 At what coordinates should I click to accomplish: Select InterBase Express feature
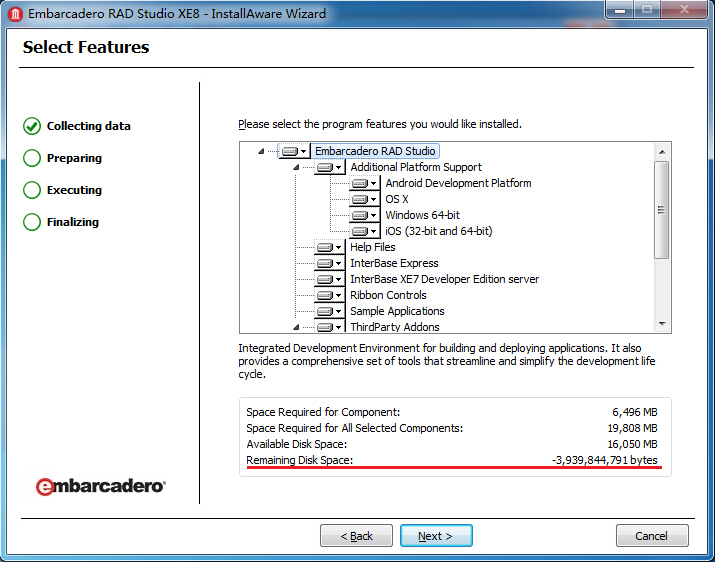[x=394, y=263]
